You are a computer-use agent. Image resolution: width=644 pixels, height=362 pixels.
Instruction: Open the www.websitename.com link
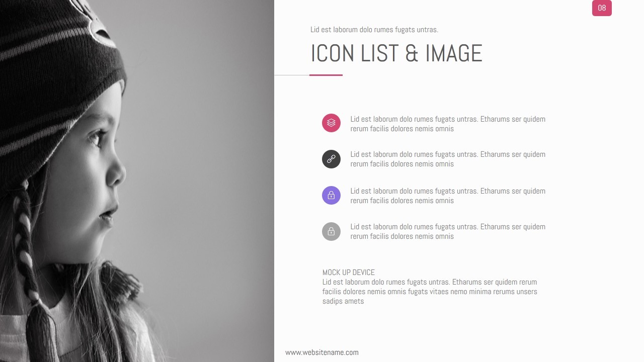322,352
